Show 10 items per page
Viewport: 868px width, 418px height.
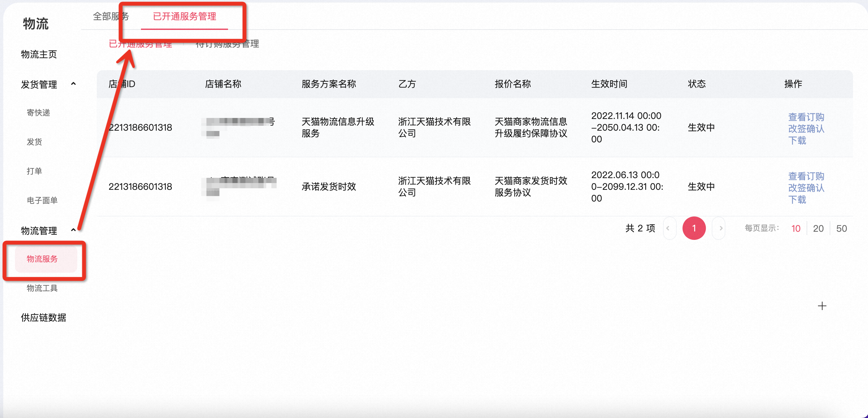[x=796, y=229]
